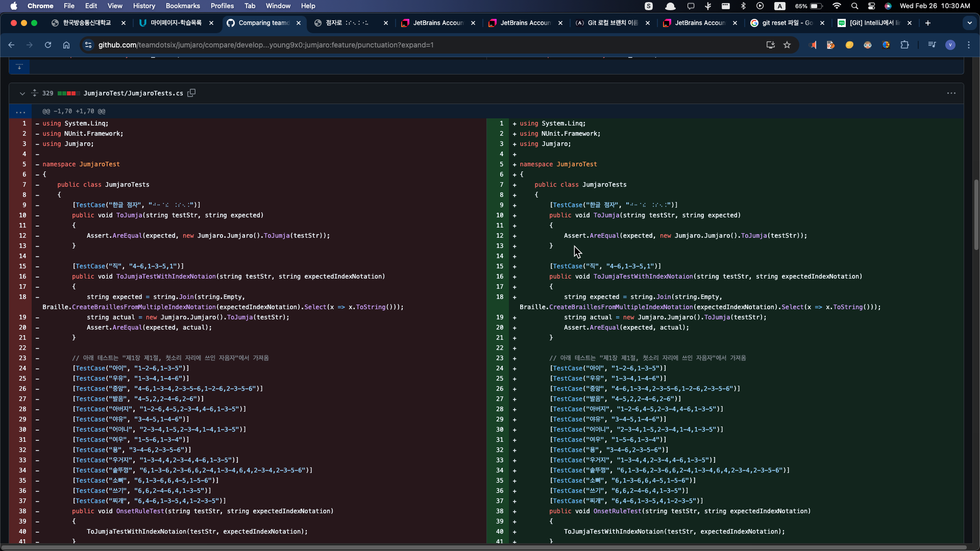Open the Bookmarks menu
This screenshot has width=980, height=551.
[x=182, y=6]
